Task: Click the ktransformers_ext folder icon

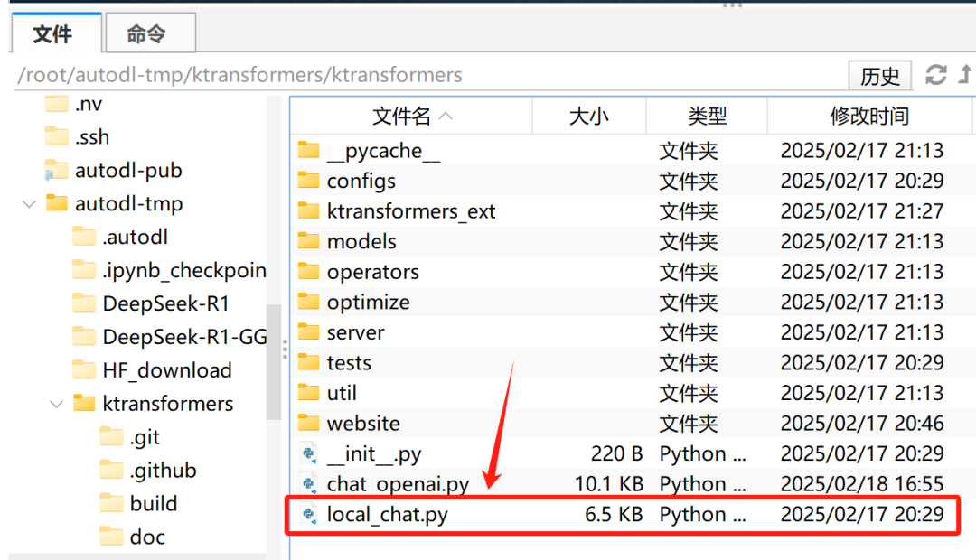Action: (309, 211)
